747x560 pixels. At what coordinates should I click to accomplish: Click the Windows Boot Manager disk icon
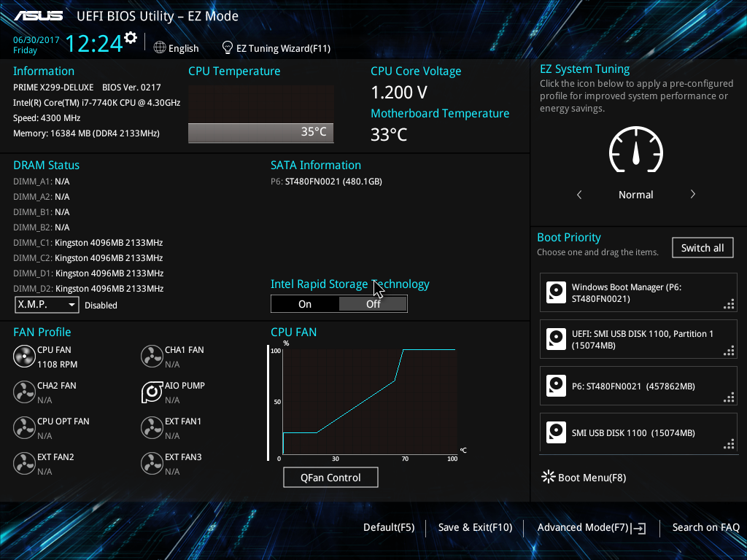[556, 292]
